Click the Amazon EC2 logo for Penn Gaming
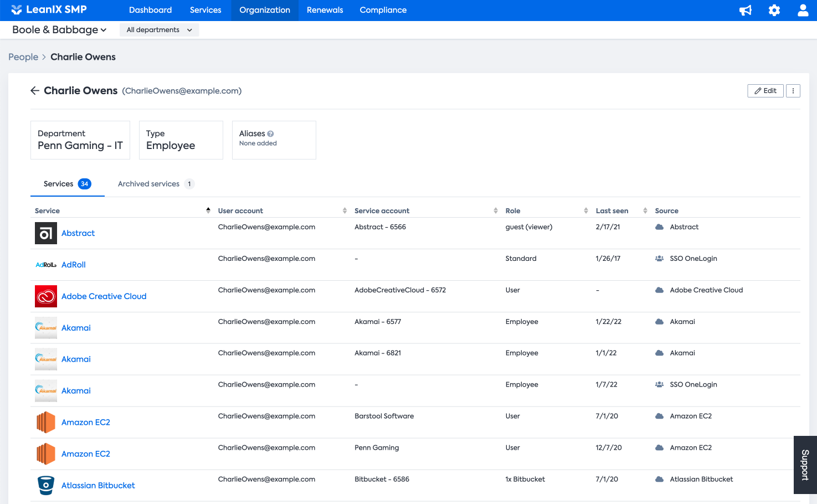This screenshot has height=504, width=817. 46,454
